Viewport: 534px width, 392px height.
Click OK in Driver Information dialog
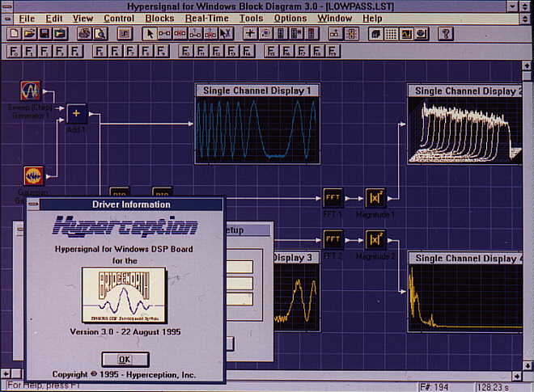125,360
